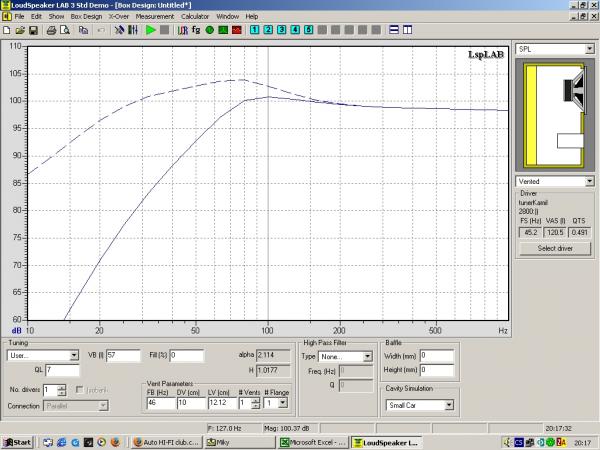The height and width of the screenshot is (450, 600).
Task: Click the New file toolbar icon
Action: (x=7, y=31)
